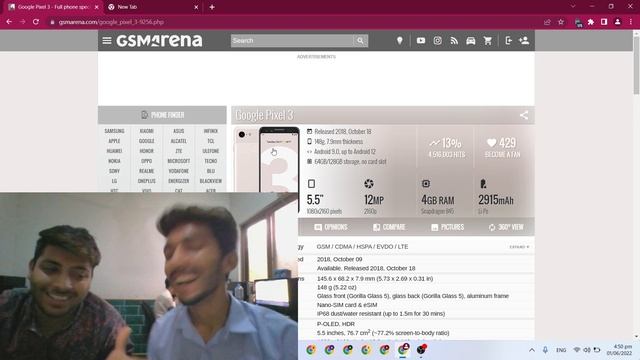Go back in browser history
The image size is (640, 360).
click(9, 22)
